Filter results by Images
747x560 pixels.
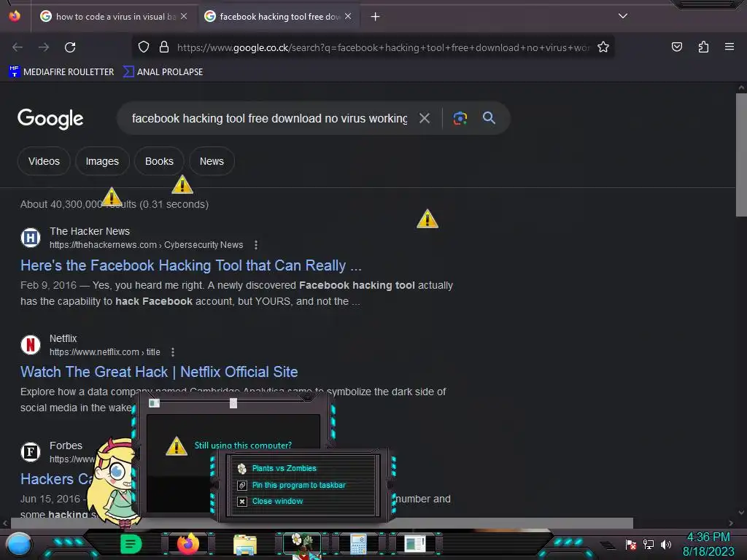click(x=102, y=161)
